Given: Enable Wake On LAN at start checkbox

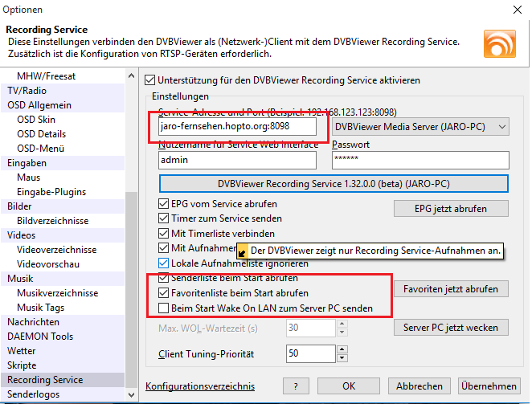Looking at the screenshot, I should tap(163, 308).
